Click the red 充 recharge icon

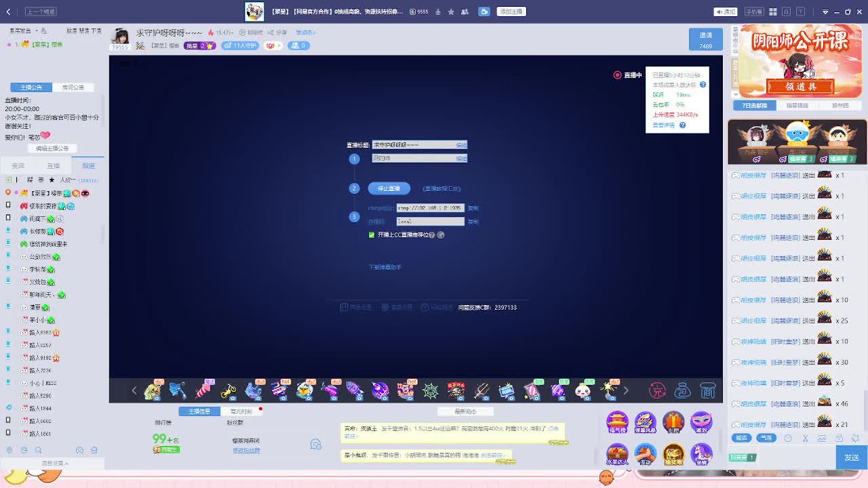[657, 390]
